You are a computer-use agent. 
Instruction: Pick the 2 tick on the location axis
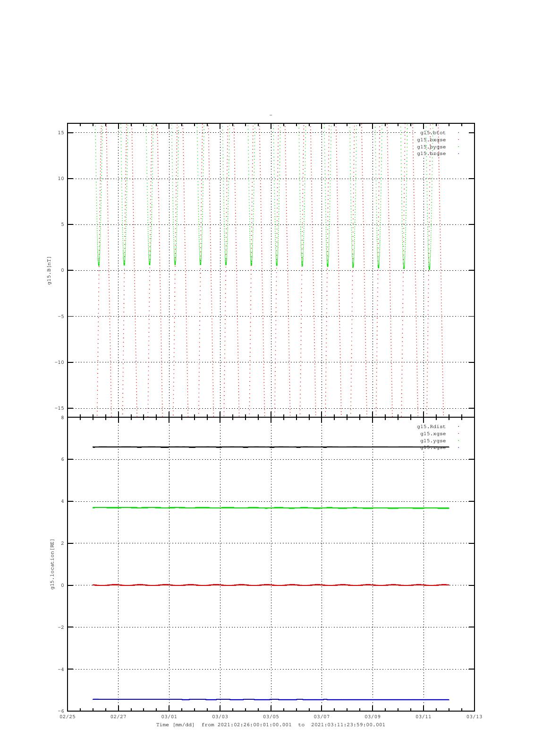62,543
